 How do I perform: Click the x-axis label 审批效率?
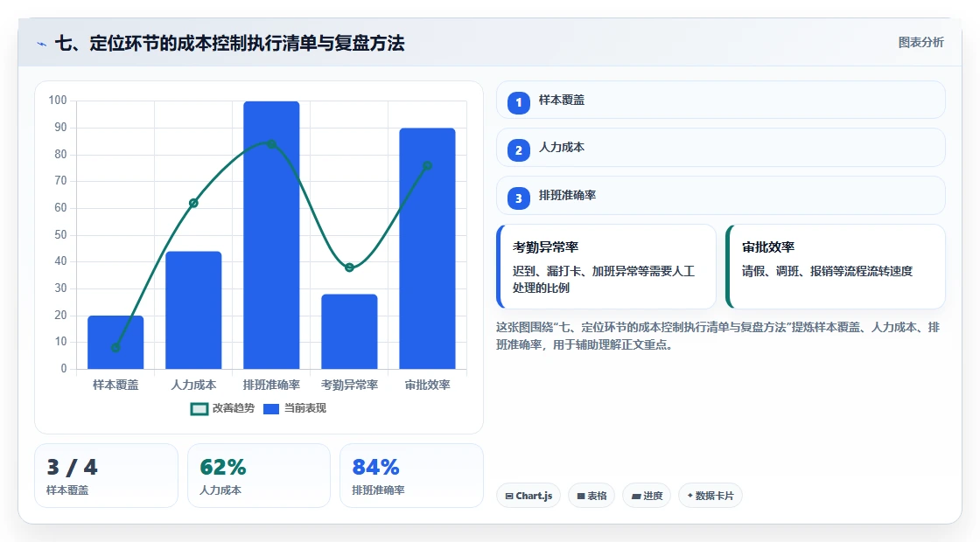[x=428, y=386]
